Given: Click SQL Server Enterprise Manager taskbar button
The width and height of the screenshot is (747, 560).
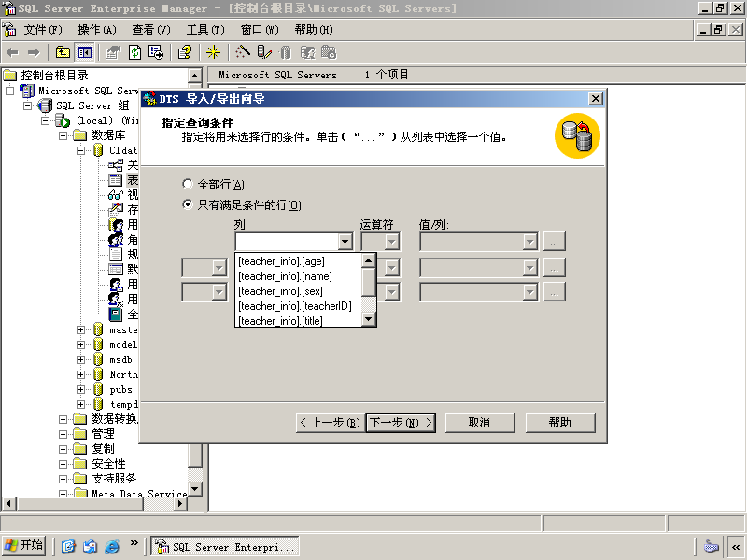Looking at the screenshot, I should (225, 546).
